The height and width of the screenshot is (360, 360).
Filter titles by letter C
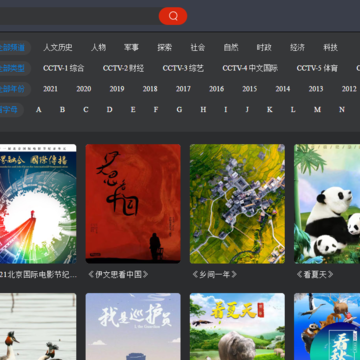click(86, 110)
